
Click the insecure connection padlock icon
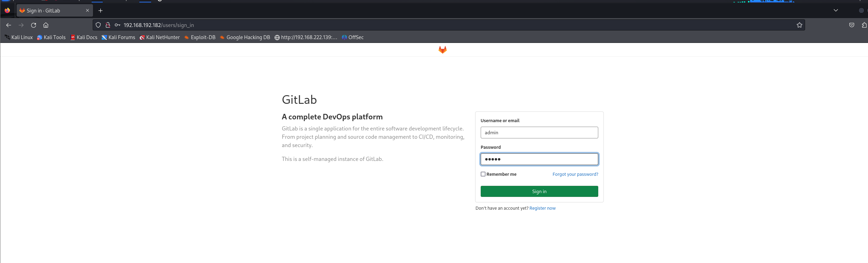[108, 25]
